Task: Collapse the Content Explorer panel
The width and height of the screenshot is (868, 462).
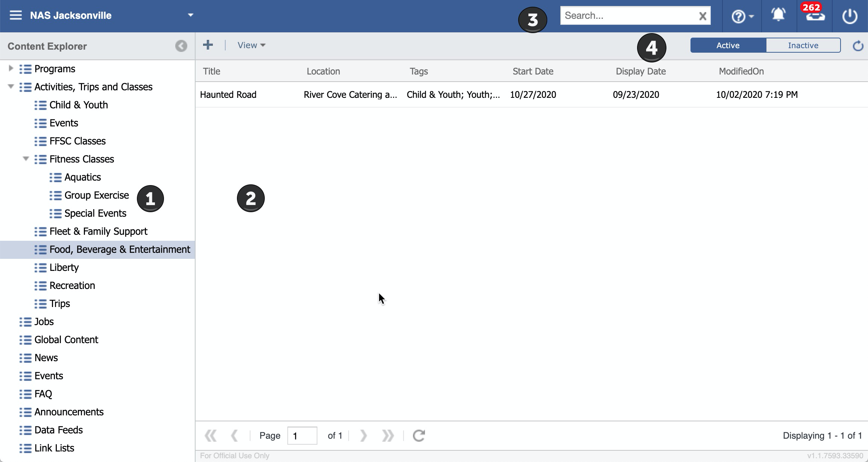Action: [181, 46]
